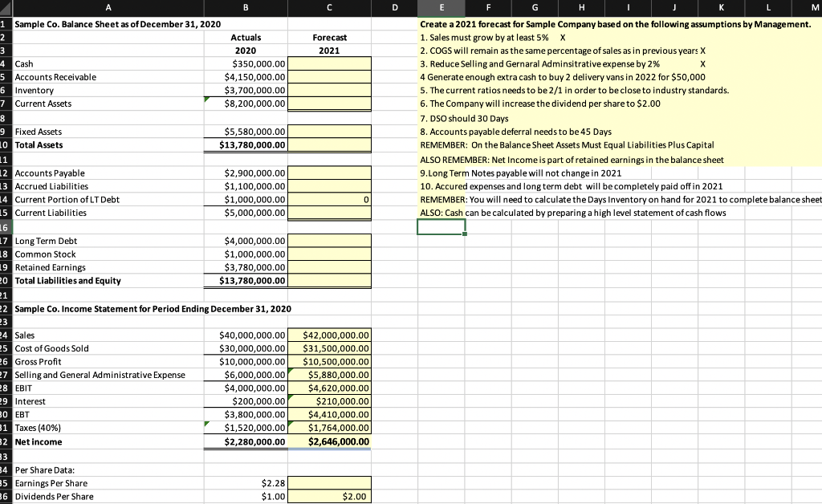Click the 2021 Cash forecast cell
The height and width of the screenshot is (504, 822).
329,64
